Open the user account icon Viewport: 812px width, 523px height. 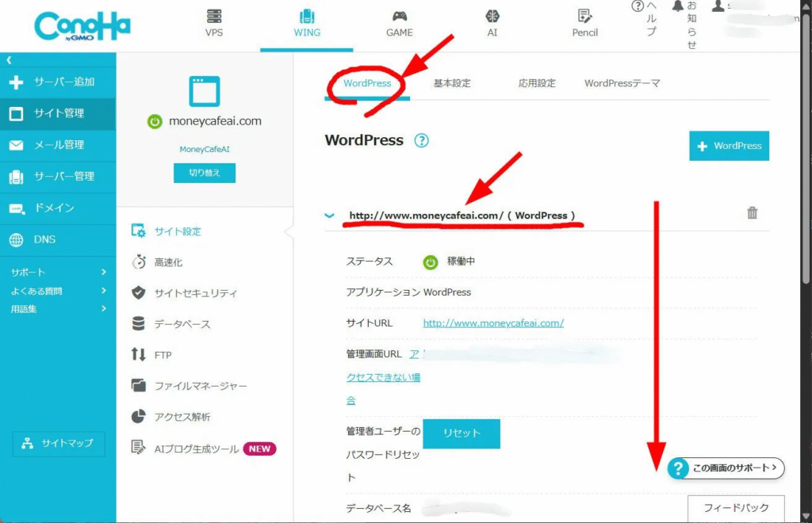(x=718, y=6)
